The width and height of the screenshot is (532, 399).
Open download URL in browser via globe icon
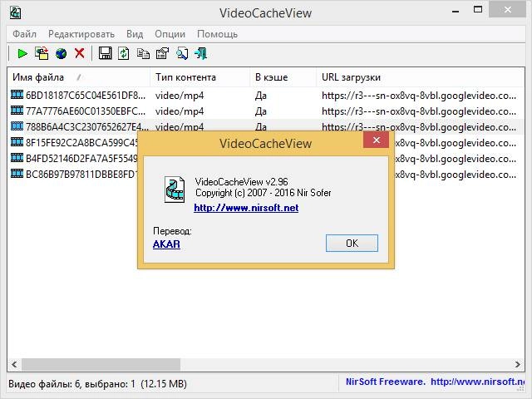click(x=61, y=53)
